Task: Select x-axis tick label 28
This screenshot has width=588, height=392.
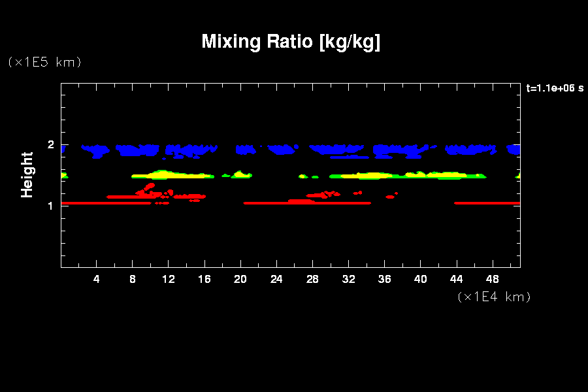Action: [x=312, y=279]
